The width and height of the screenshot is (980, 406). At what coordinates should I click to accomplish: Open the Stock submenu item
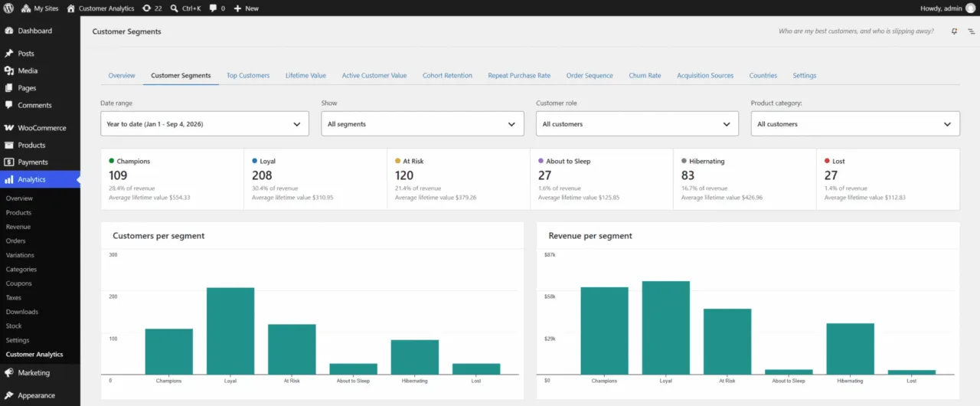[x=14, y=326]
